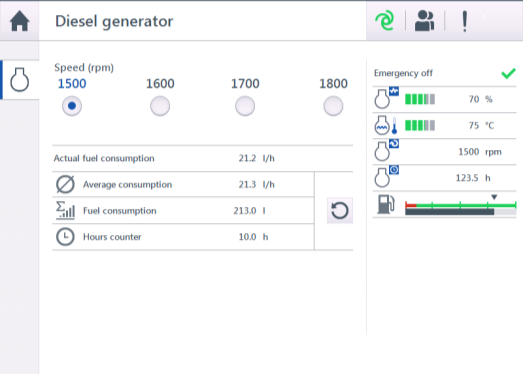Click the Speed (rpm) label
Screen dimensions: 524x374
(84, 68)
